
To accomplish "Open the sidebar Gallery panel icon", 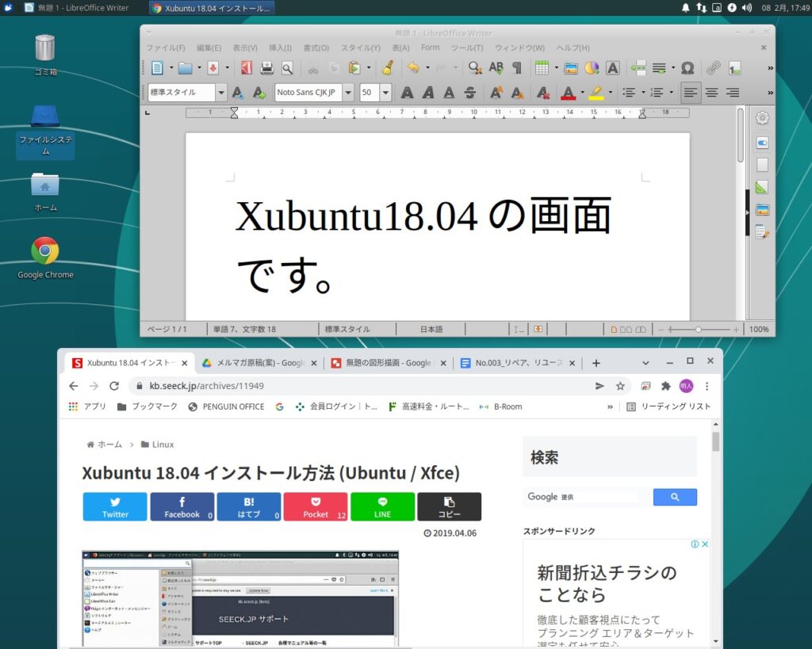I will pos(762,210).
